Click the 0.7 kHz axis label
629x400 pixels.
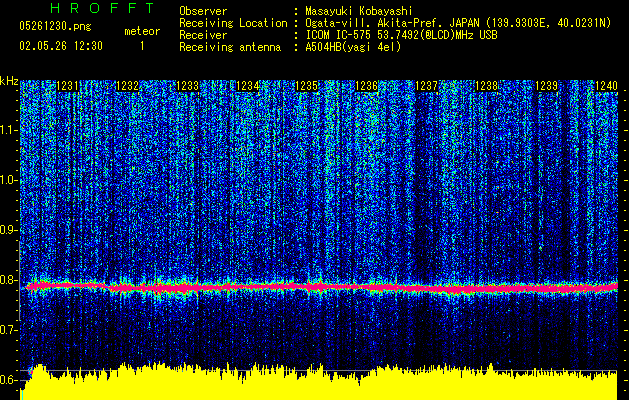[8, 330]
